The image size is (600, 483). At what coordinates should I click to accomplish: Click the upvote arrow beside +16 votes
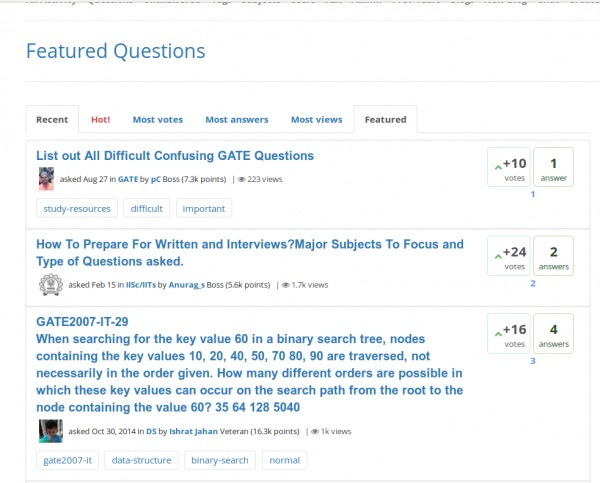pyautogui.click(x=497, y=332)
